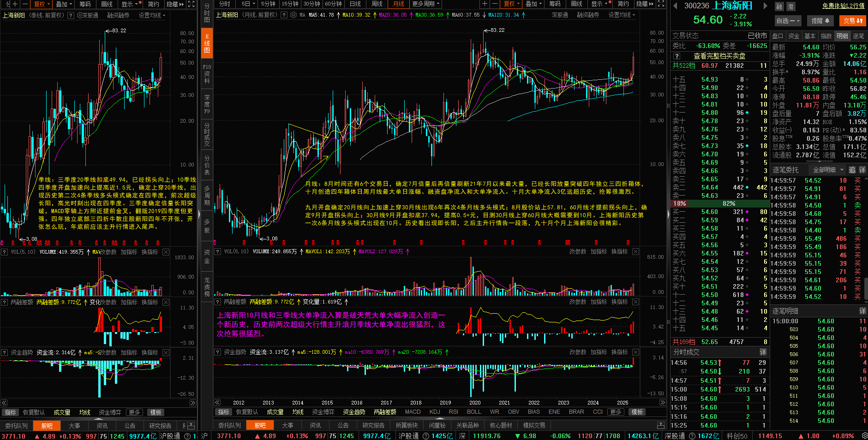The image size is (868, 440).
Task: Open 研究报告 tab in right bottom panel
Action: [373, 425]
